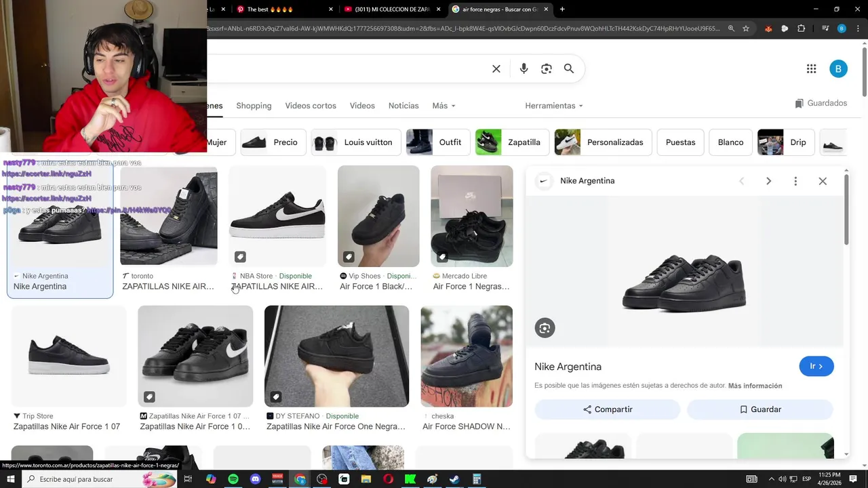Open search by image with the camera lens icon
Viewport: 868px width, 488px height.
[x=547, y=68]
